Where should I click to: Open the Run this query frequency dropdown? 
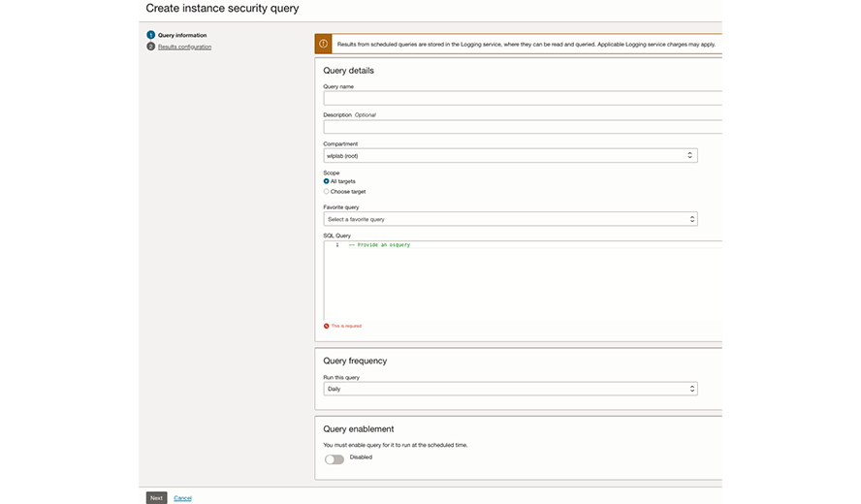click(x=509, y=389)
